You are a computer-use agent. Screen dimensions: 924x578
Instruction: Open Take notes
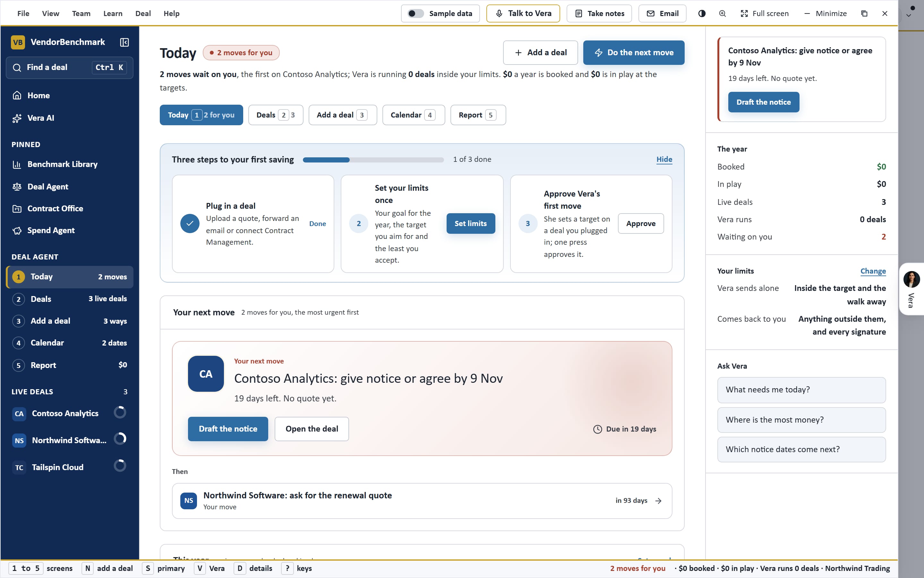(x=599, y=13)
